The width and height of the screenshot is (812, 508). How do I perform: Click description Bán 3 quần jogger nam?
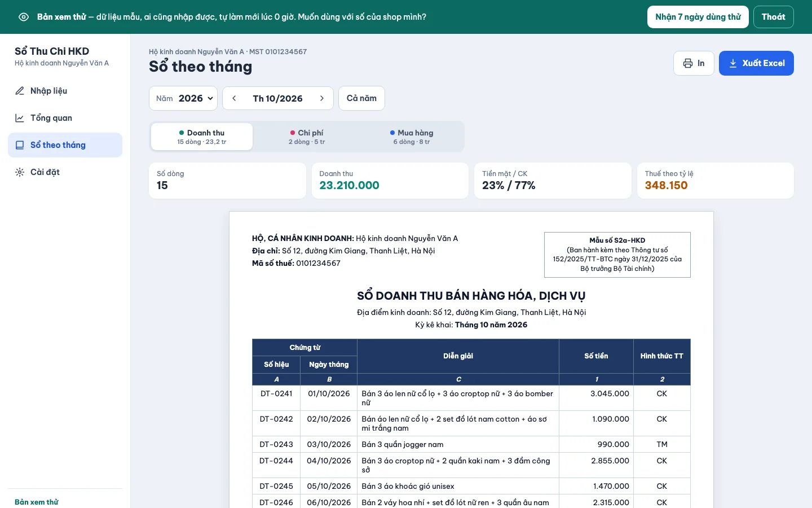coord(403,444)
